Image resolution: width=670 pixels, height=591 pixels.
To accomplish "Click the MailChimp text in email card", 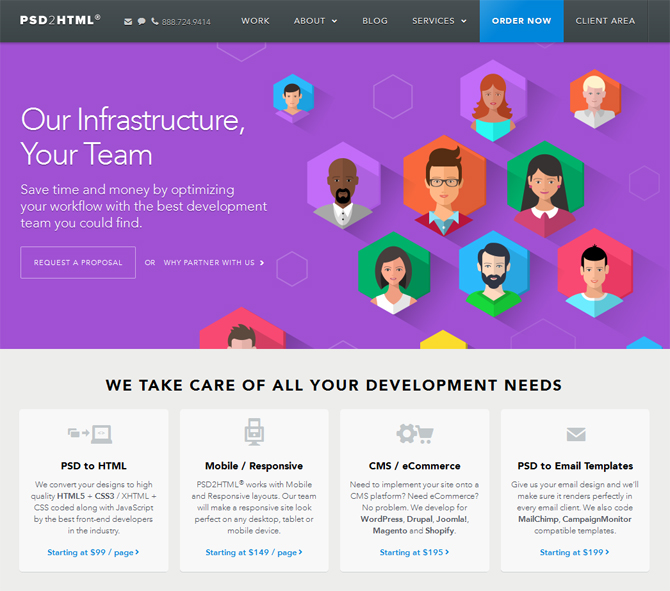I will click(x=538, y=519).
